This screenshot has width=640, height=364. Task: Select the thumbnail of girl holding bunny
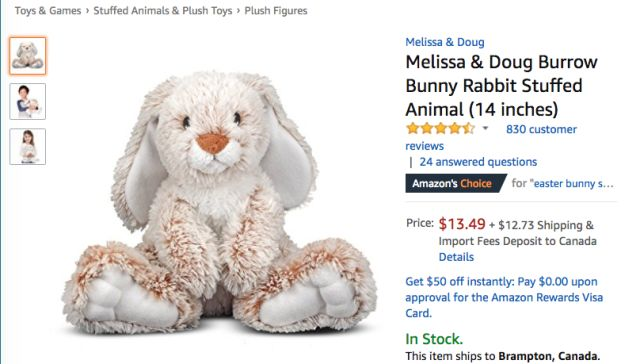click(x=28, y=146)
